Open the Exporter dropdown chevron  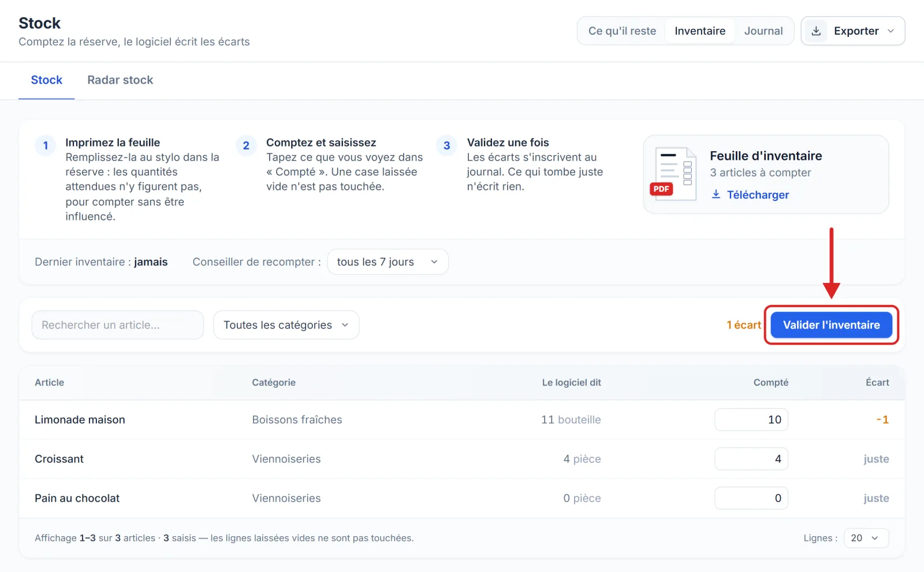point(891,31)
